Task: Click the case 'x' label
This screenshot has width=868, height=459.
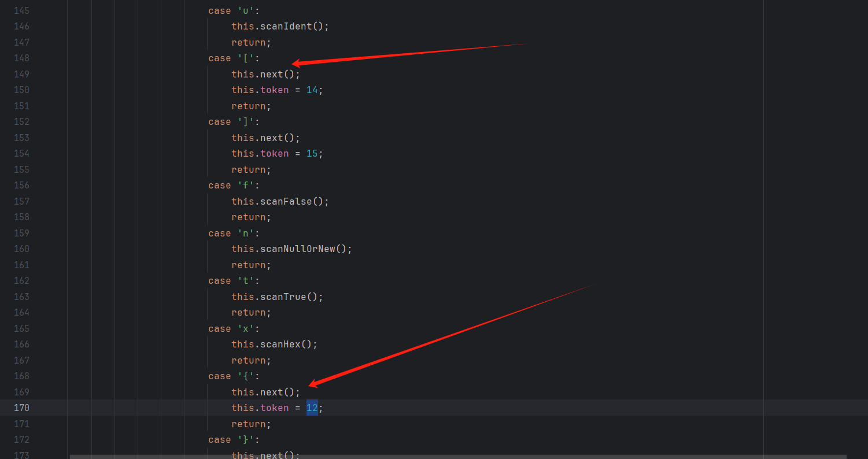Action: pyautogui.click(x=234, y=328)
